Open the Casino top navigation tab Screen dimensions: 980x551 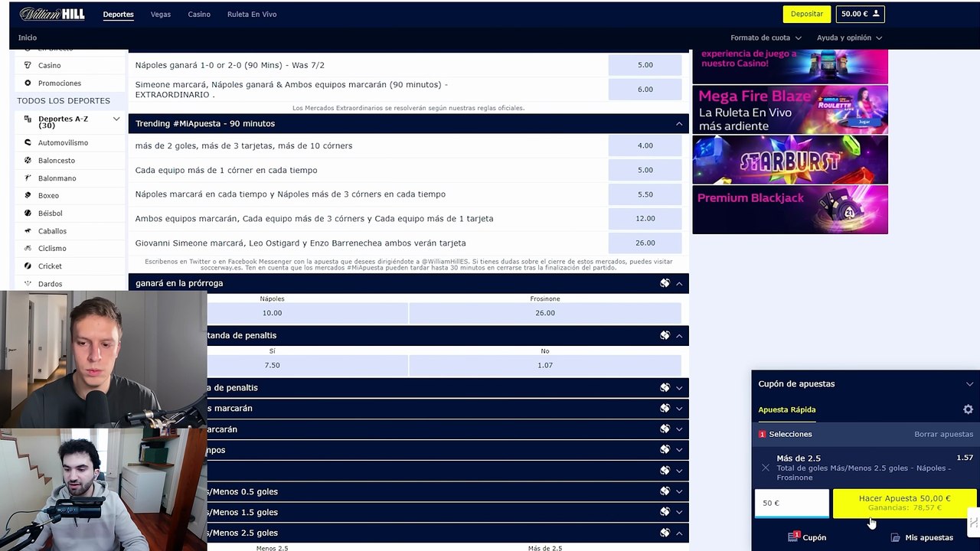click(x=199, y=14)
